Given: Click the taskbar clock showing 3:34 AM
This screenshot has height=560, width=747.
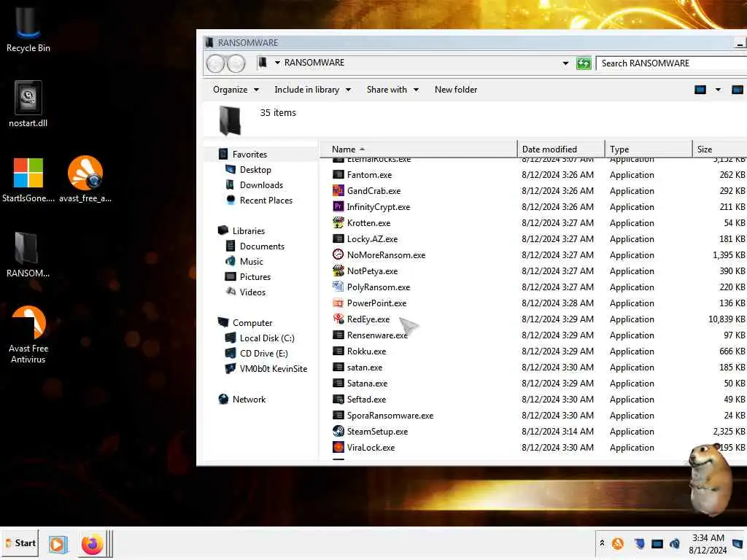Looking at the screenshot, I should (708, 544).
